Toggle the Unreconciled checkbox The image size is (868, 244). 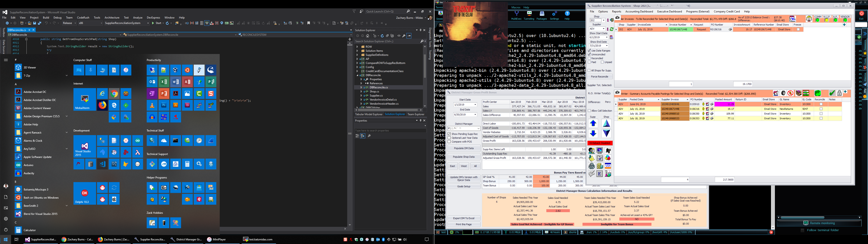(x=589, y=54)
